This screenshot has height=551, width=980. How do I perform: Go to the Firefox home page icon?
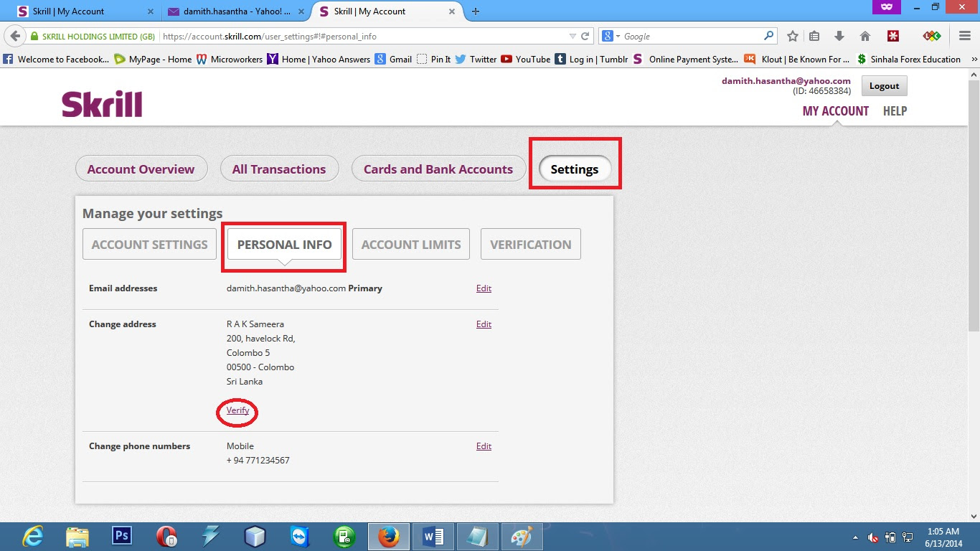click(x=865, y=36)
